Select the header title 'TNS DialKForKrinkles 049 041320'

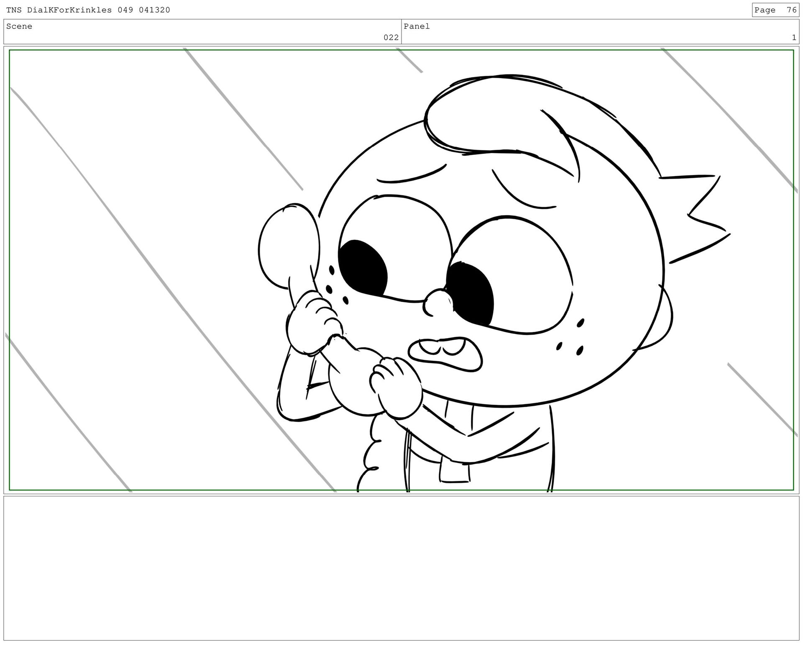pos(88,10)
